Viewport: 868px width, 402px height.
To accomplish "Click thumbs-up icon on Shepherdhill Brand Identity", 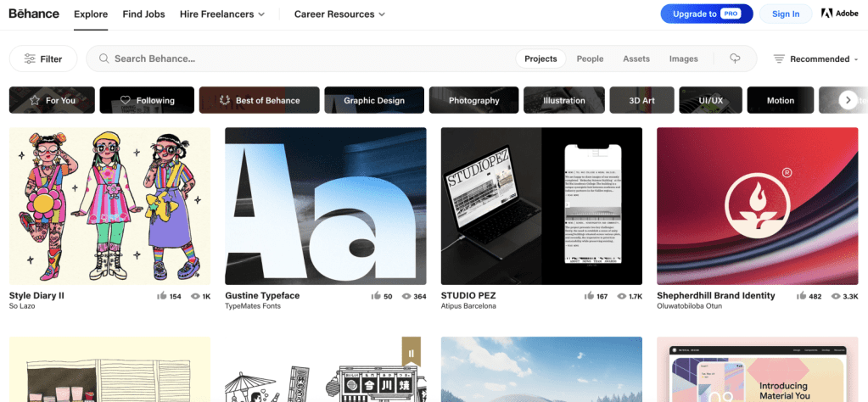I will (x=802, y=296).
